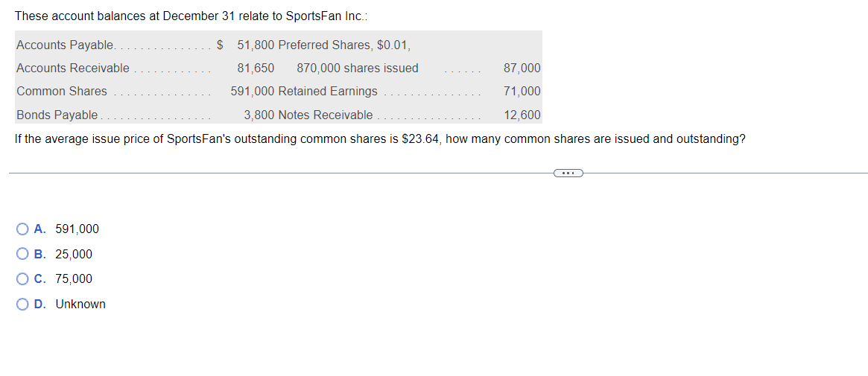Click the Accounts Payable row label

(66, 45)
